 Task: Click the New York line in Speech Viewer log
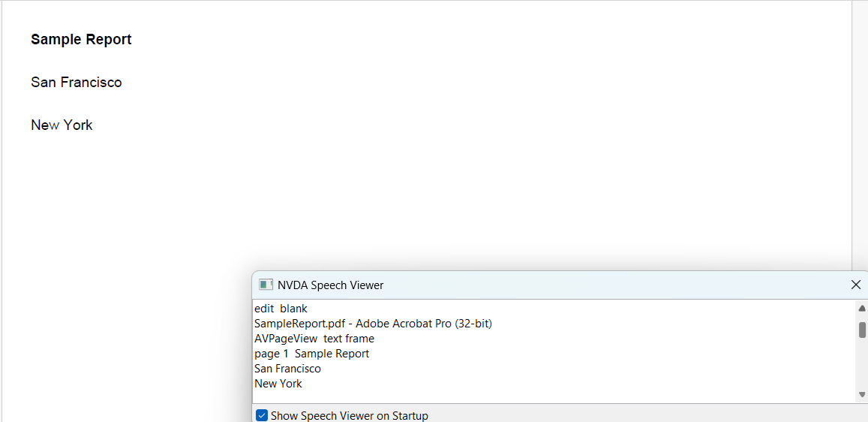click(x=278, y=384)
